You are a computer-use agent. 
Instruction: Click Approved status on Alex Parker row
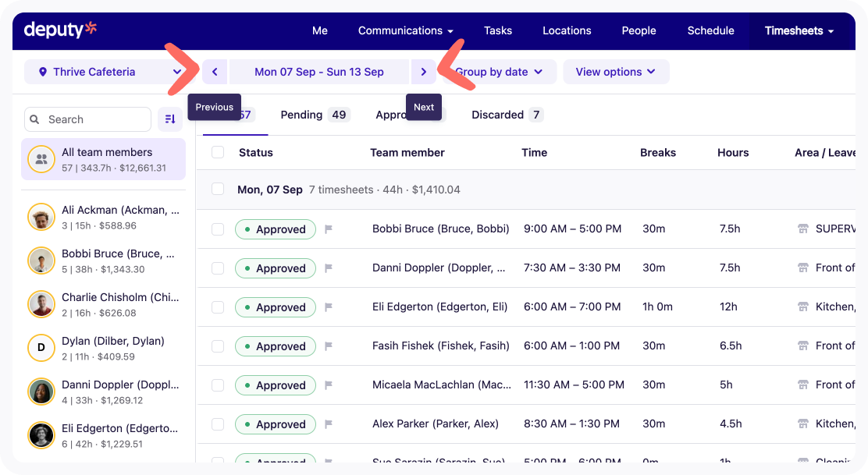[275, 424]
